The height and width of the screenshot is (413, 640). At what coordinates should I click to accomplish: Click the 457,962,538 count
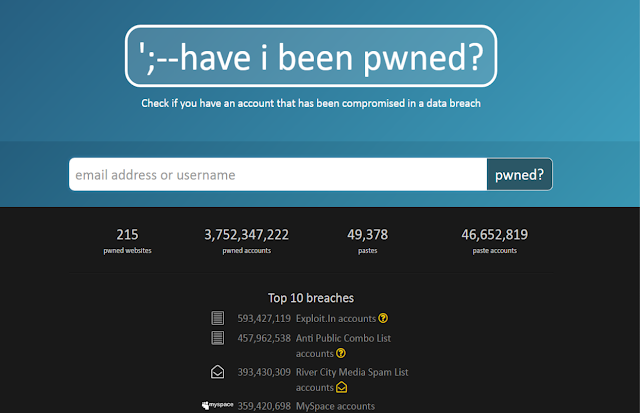click(264, 338)
